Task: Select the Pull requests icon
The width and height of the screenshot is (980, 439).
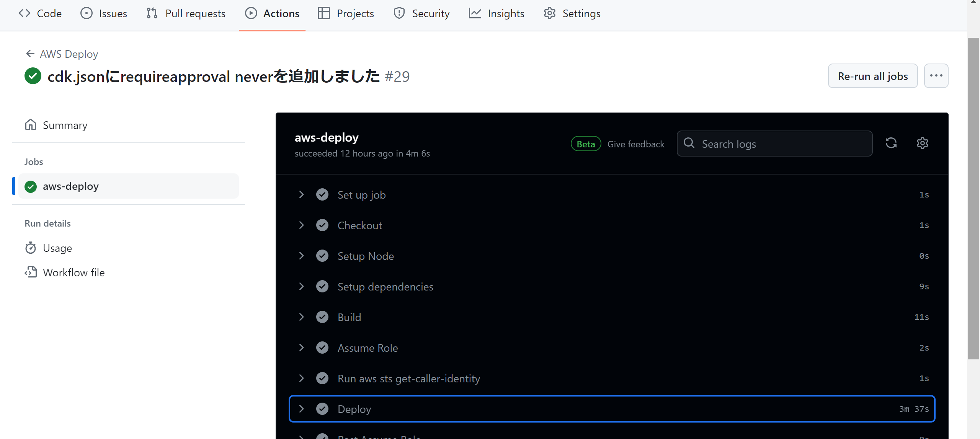Action: tap(152, 13)
